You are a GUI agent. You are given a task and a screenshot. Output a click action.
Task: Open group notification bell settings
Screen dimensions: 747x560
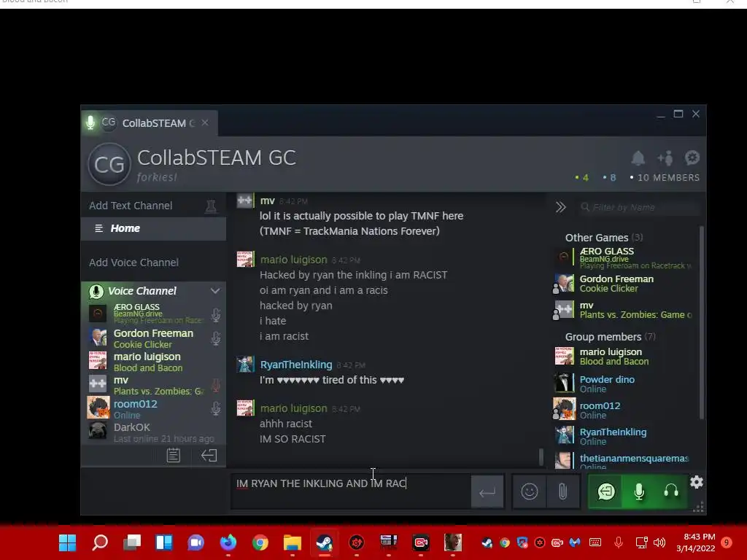(638, 157)
